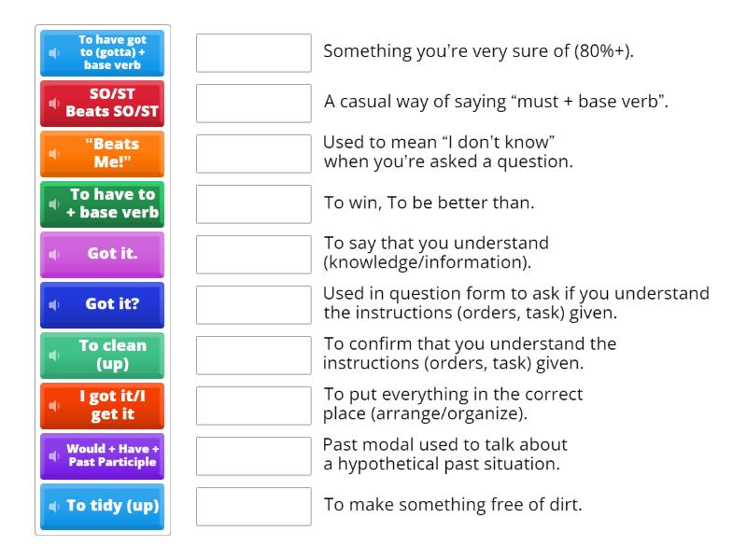
Task: Click answer box beside 'To win, To be better than'
Action: [x=254, y=204]
